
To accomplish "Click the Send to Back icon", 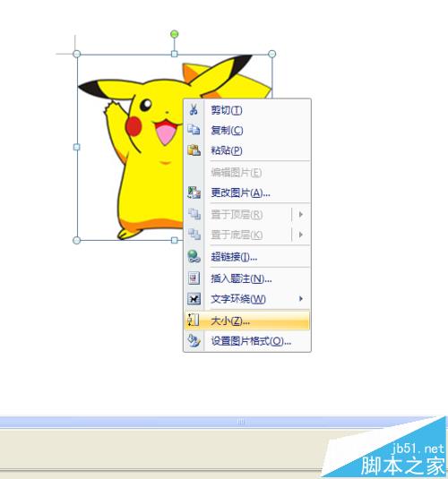I will (x=194, y=235).
